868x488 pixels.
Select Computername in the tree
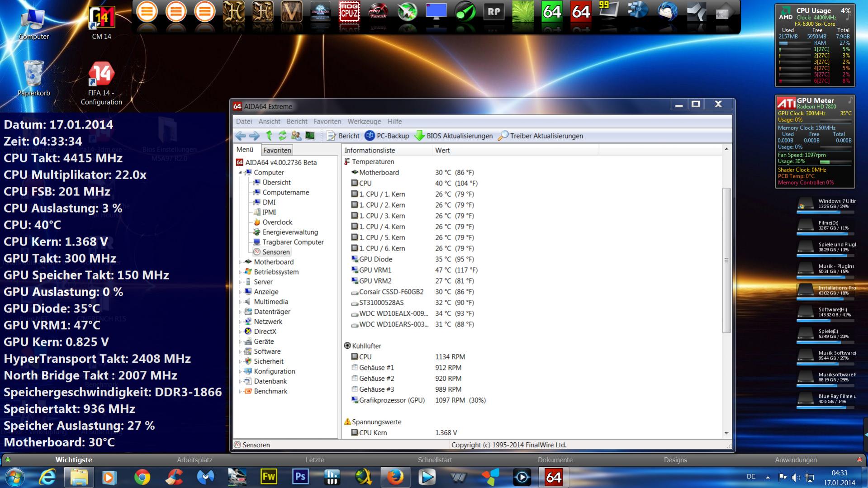click(285, 192)
